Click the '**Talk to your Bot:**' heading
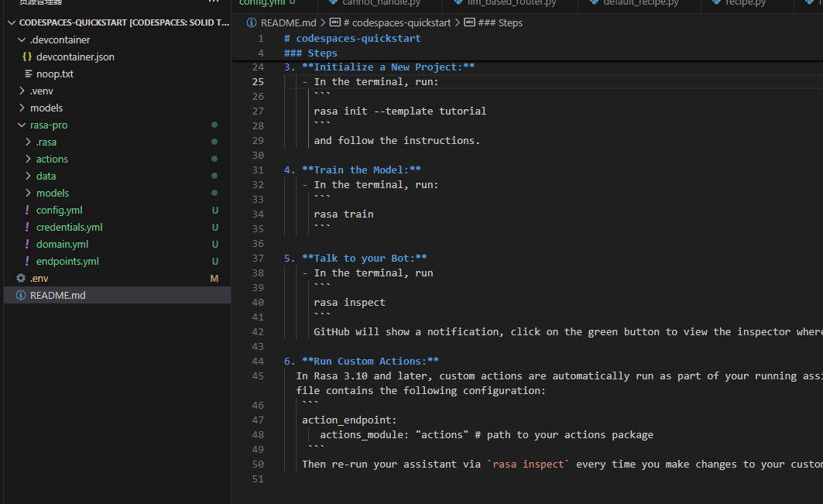Screen dimensions: 823x504 click(x=364, y=259)
